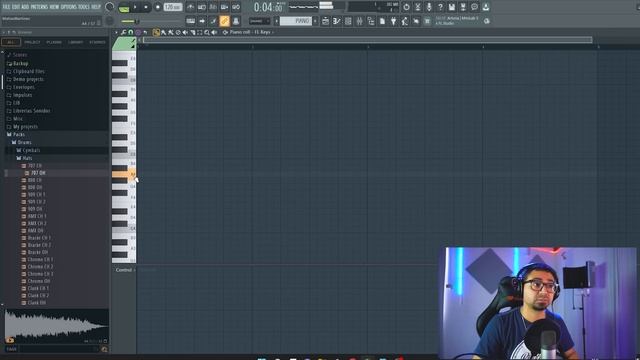Open the Channel rack view icon

348,21
